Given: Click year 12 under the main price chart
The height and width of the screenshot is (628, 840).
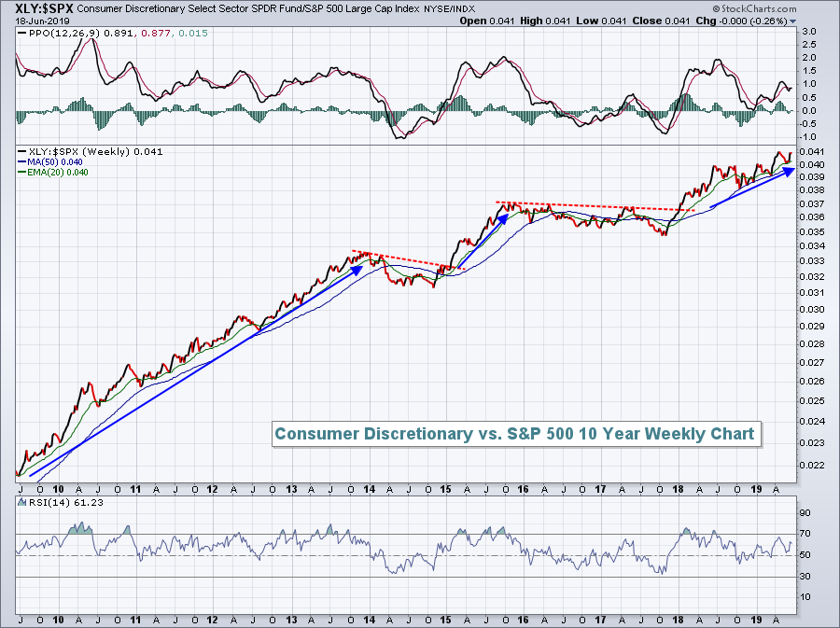Looking at the screenshot, I should (x=213, y=489).
